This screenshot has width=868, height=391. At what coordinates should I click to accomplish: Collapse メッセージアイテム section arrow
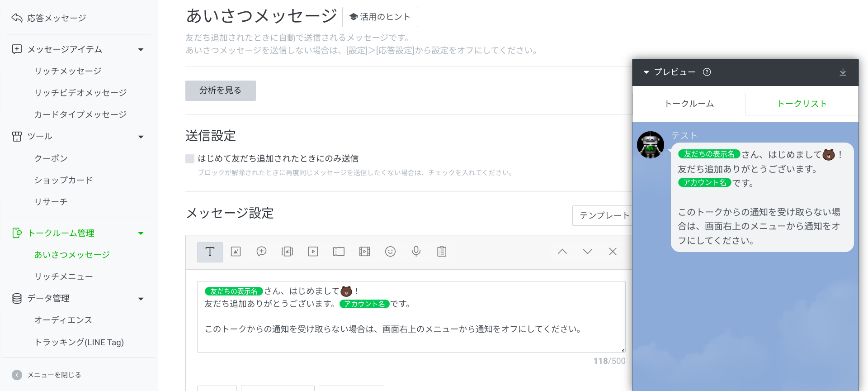tap(141, 49)
